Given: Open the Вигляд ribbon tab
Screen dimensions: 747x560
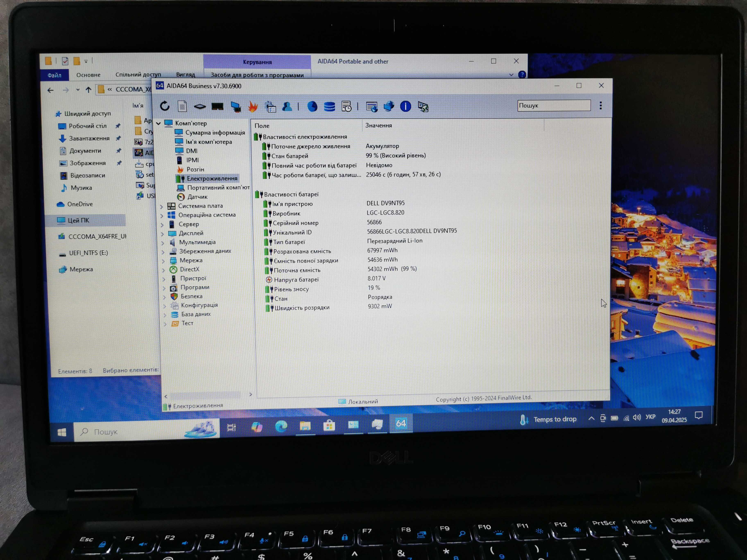Looking at the screenshot, I should (185, 75).
